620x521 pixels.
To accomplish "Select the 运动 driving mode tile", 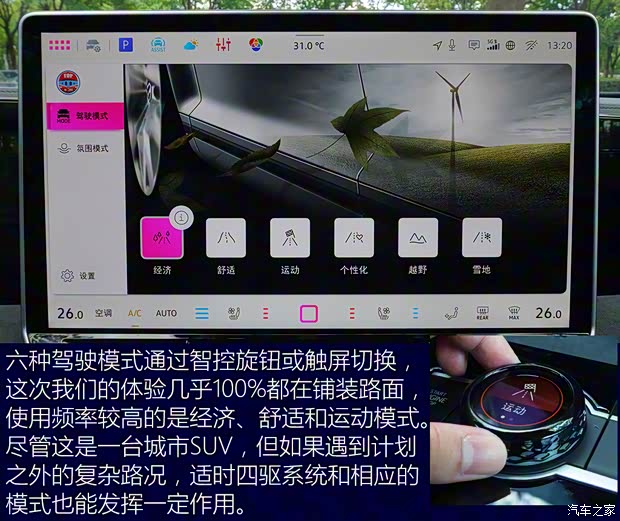I will [290, 238].
